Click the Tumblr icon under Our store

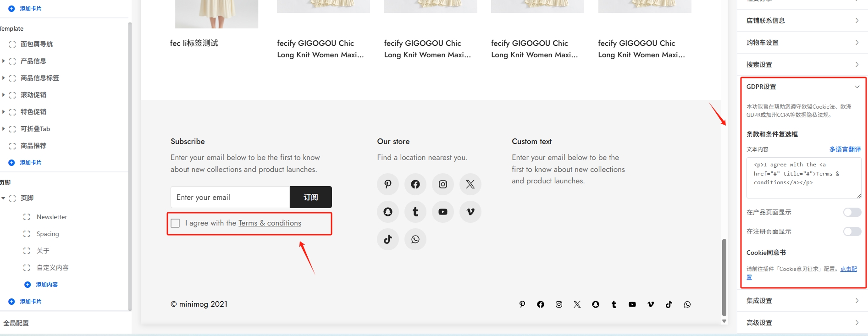[415, 212]
